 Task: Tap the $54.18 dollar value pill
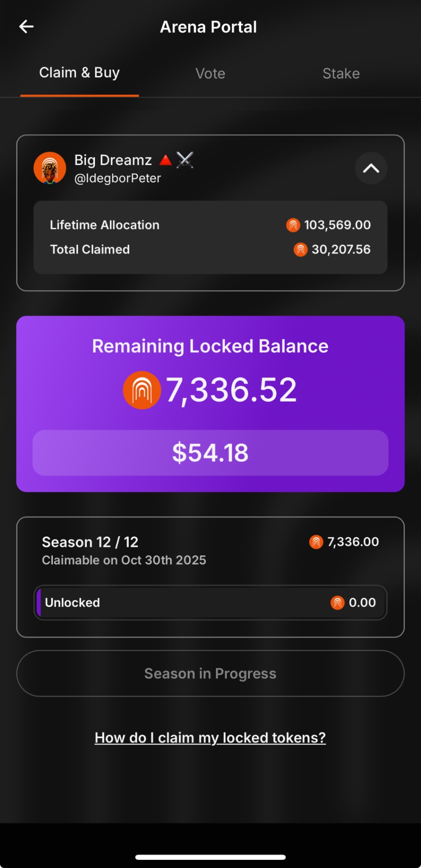tap(210, 453)
